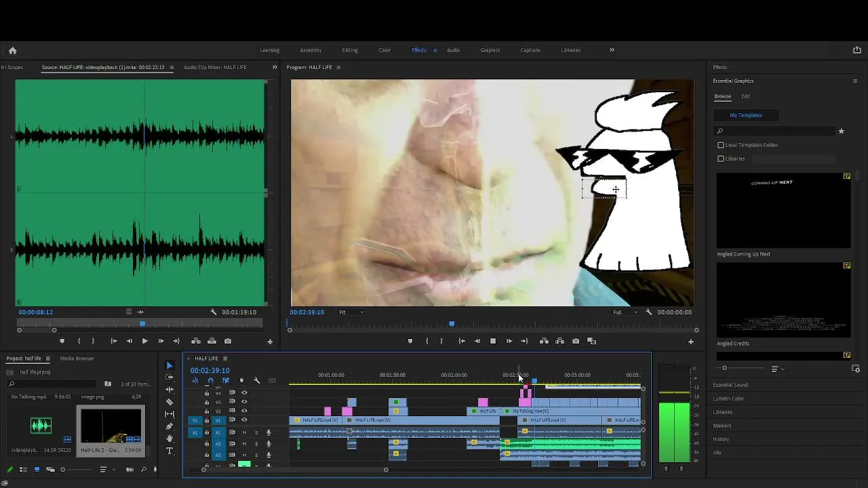Hide track V1 with its eye icon

pos(244,420)
